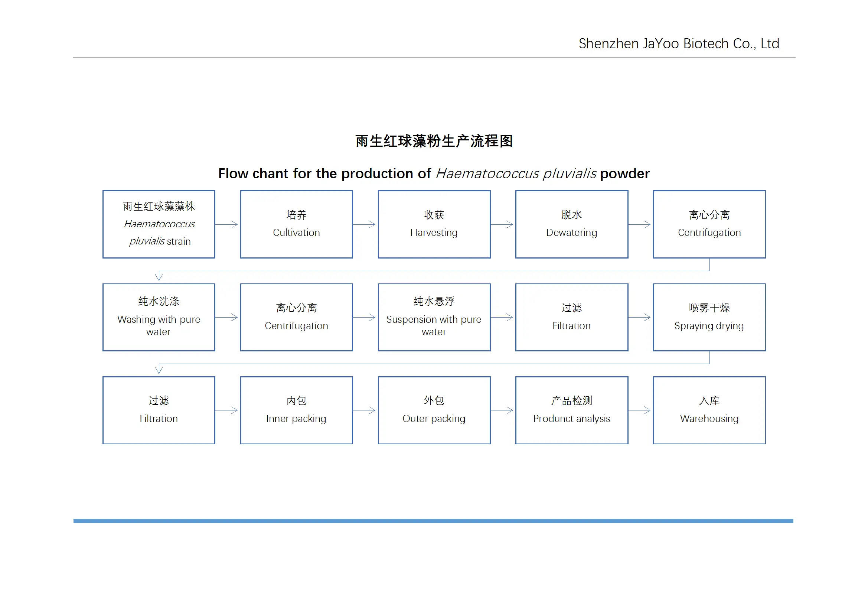
Task: Select the Outer packing box
Action: 434,410
